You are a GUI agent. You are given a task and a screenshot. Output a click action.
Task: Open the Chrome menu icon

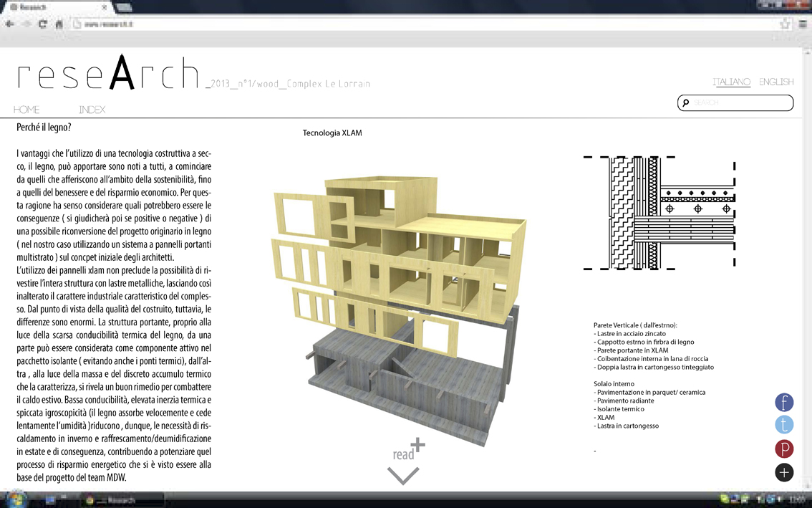tap(803, 24)
